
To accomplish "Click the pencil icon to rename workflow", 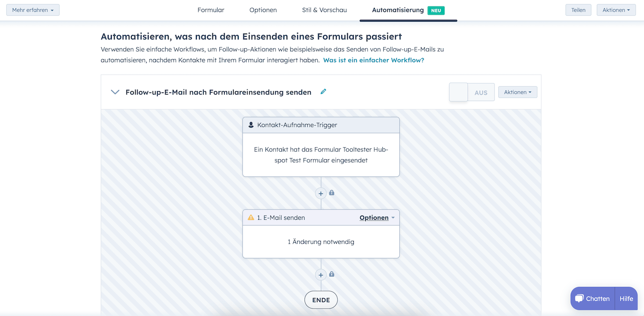I will tap(323, 92).
